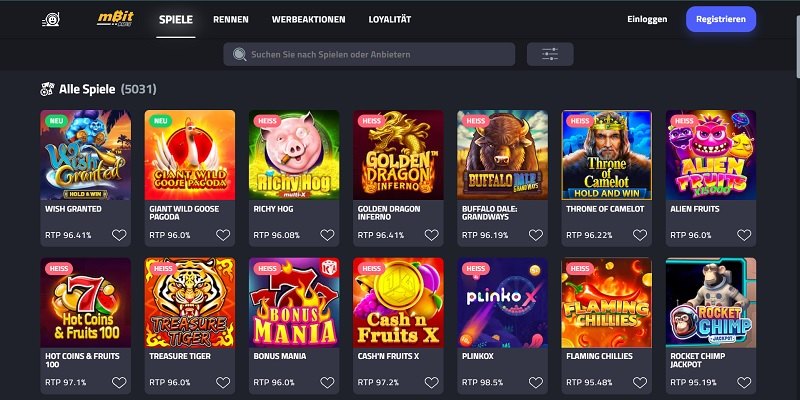Click the mBit casino logo
Image resolution: width=800 pixels, height=400 pixels.
tap(115, 19)
